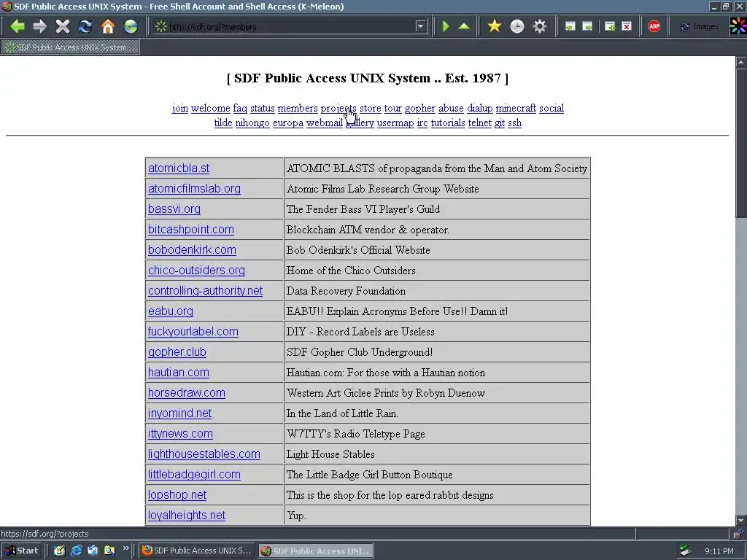Open the faq link

point(240,108)
